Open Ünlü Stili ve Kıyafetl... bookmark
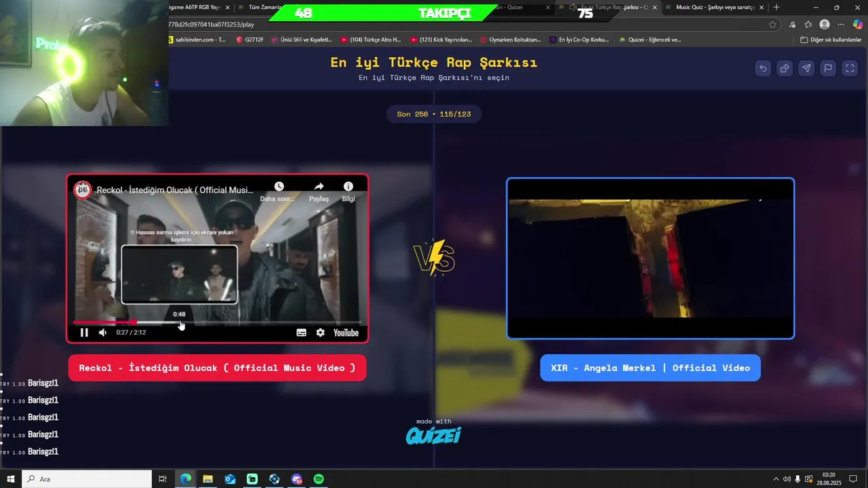The height and width of the screenshot is (488, 868). coord(302,39)
